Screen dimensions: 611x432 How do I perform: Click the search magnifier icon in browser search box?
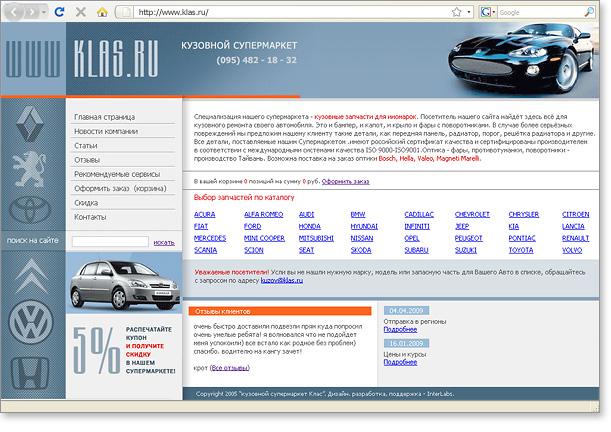[x=589, y=12]
